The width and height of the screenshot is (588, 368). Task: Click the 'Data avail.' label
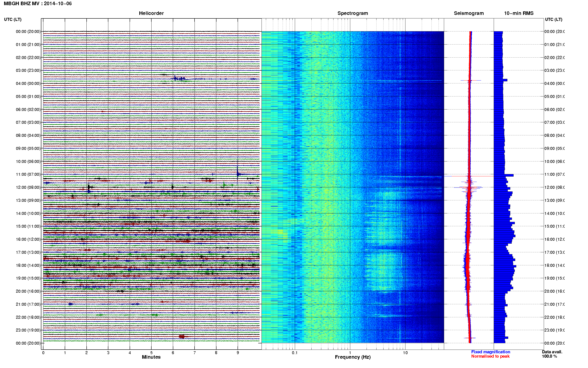(x=552, y=352)
